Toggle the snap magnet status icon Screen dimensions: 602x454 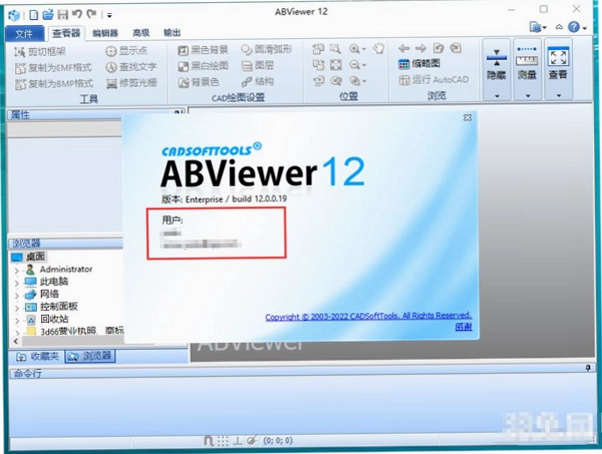pos(208,441)
